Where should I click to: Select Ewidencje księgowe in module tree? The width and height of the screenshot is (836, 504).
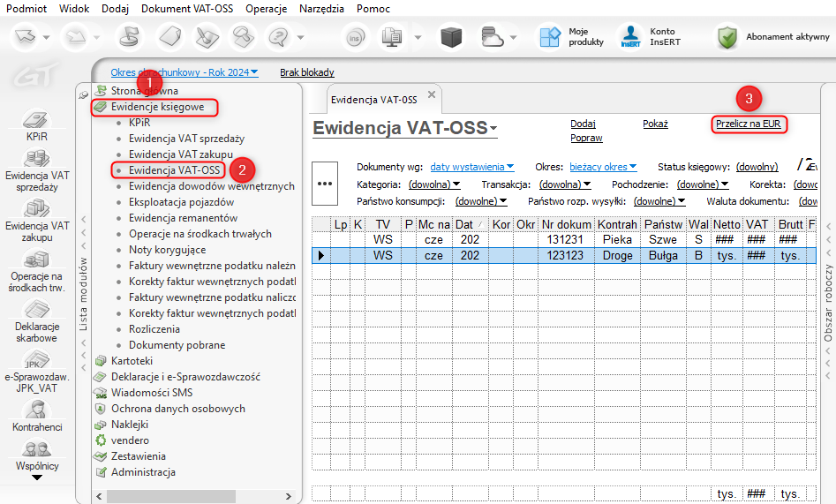pyautogui.click(x=157, y=107)
